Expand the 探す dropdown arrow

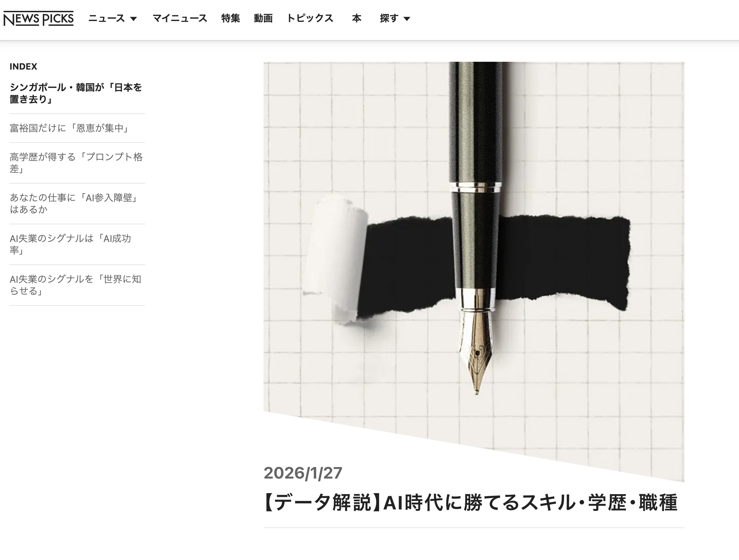(407, 19)
